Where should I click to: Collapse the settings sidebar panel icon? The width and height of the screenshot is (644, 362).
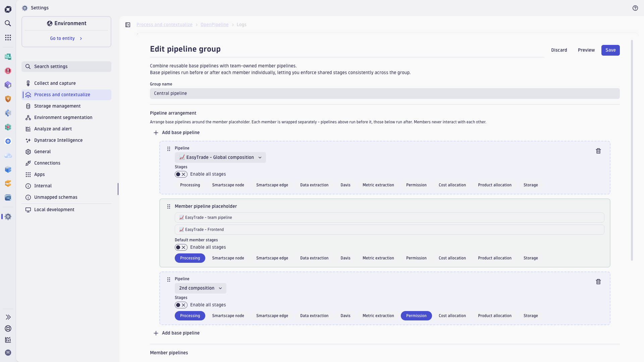(128, 25)
